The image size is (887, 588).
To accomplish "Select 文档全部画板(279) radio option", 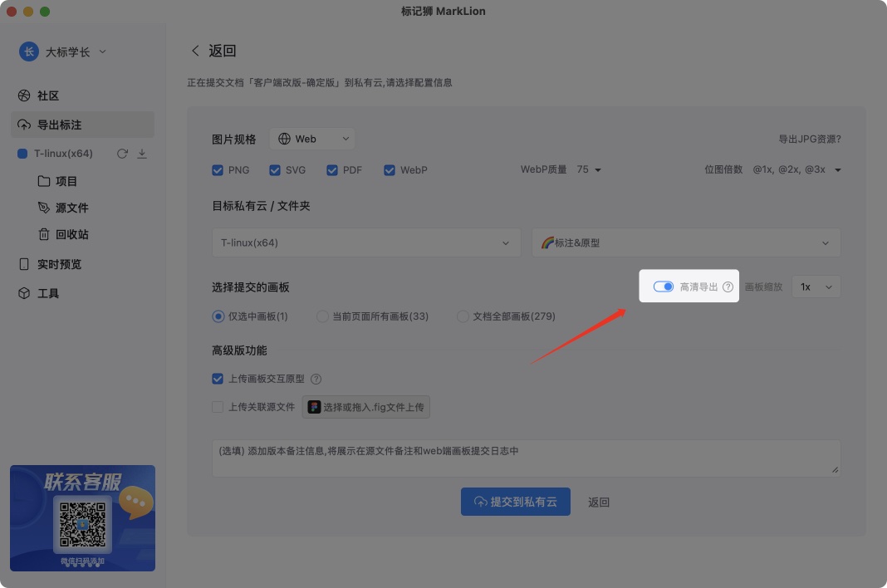I will coord(463,316).
